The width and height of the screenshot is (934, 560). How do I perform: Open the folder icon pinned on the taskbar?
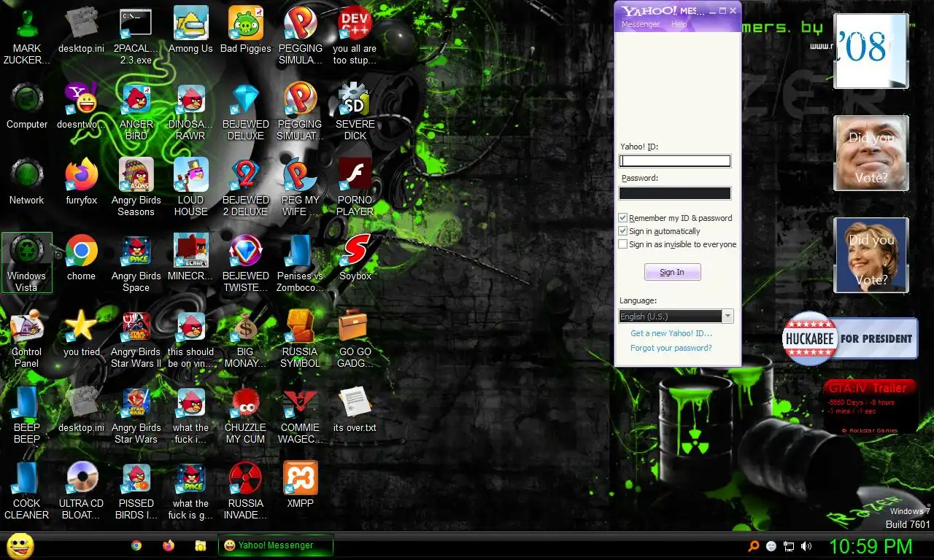point(201,545)
